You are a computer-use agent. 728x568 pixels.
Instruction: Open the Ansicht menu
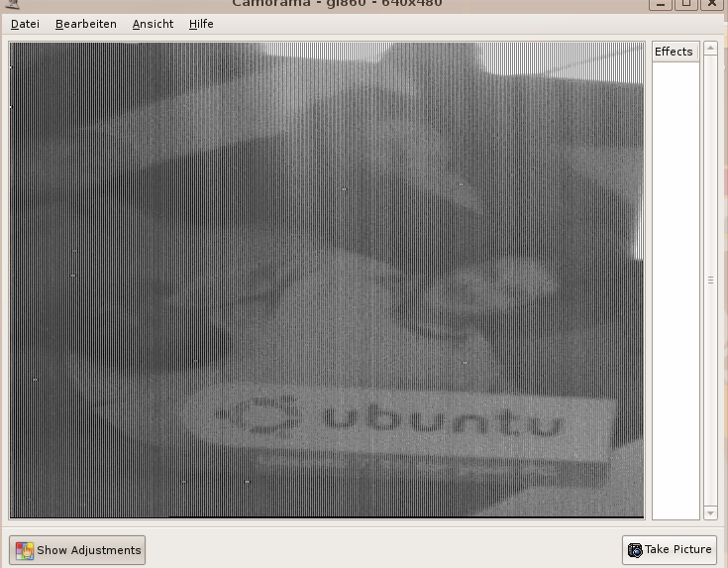pyautogui.click(x=153, y=24)
